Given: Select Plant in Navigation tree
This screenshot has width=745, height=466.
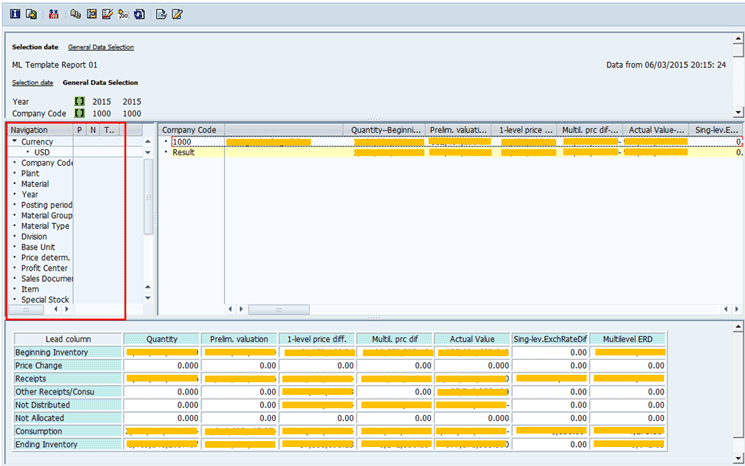Looking at the screenshot, I should pyautogui.click(x=30, y=173).
